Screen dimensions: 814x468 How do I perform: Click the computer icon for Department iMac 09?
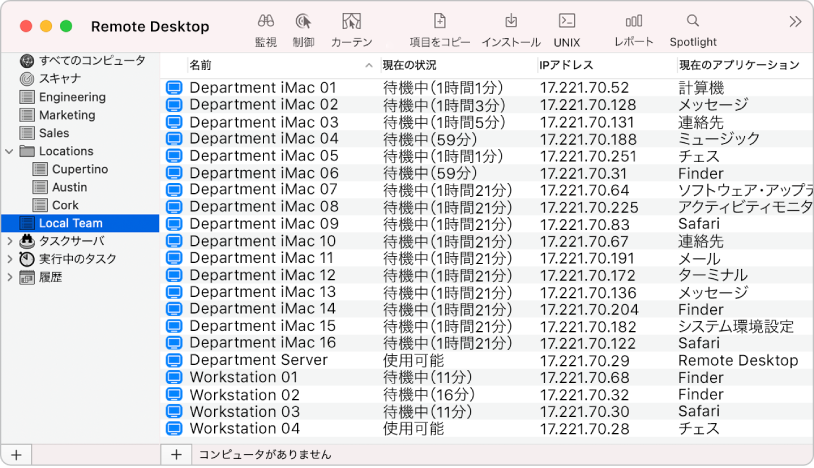pyautogui.click(x=174, y=224)
